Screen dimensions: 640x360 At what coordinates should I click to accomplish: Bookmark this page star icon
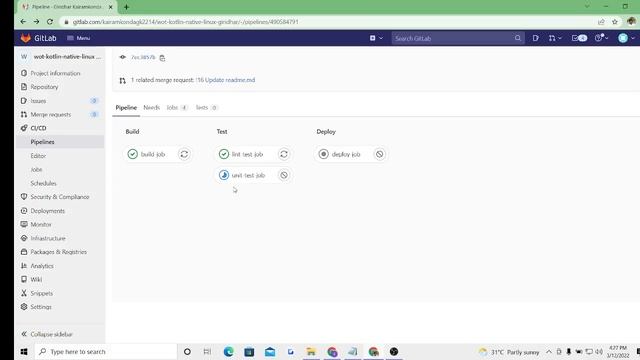pyautogui.click(x=615, y=22)
